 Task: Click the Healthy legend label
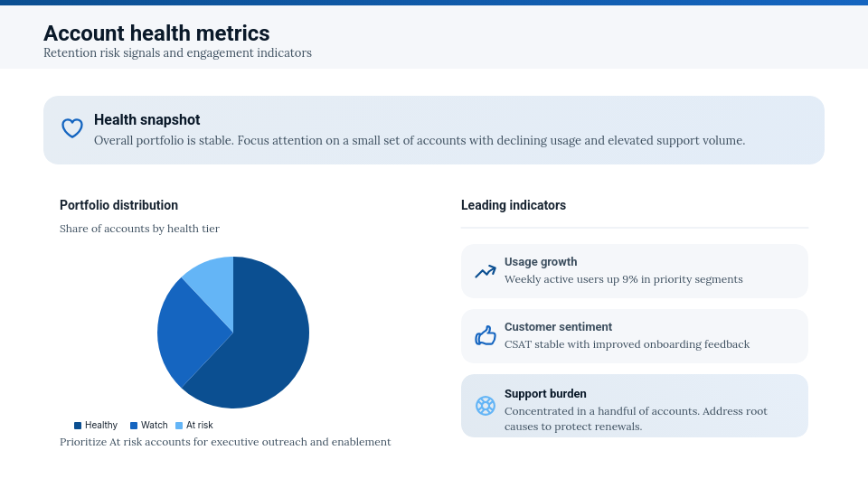click(x=101, y=426)
